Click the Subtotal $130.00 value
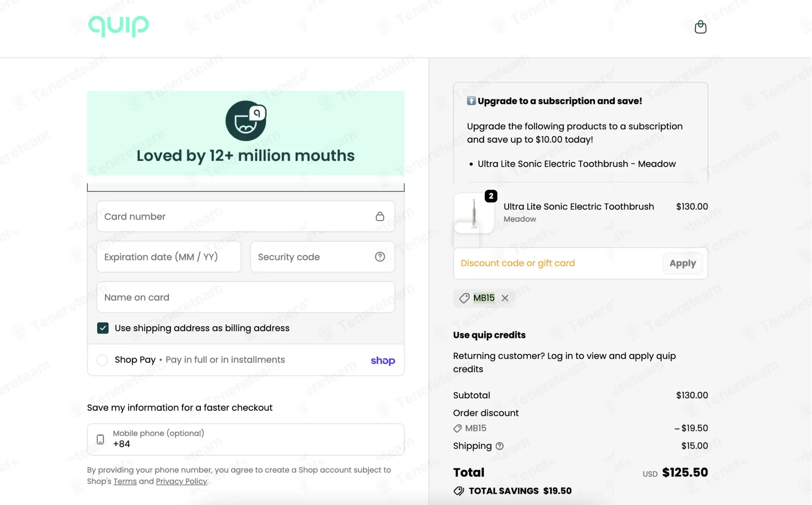Screen dimensions: 812x505 tap(692, 395)
